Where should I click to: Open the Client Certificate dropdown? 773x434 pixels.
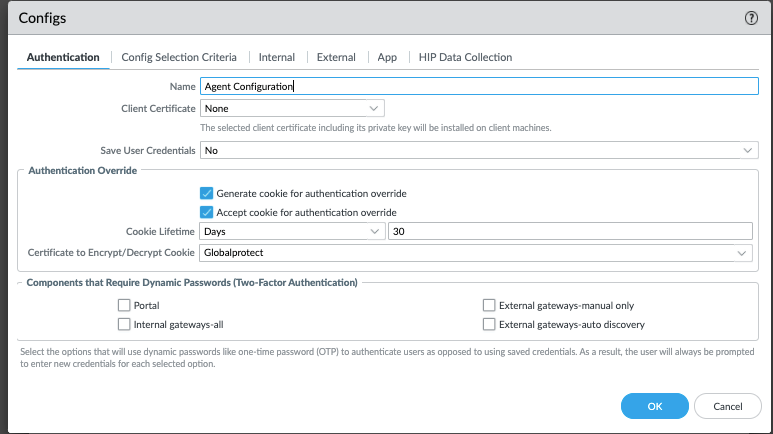[292, 108]
